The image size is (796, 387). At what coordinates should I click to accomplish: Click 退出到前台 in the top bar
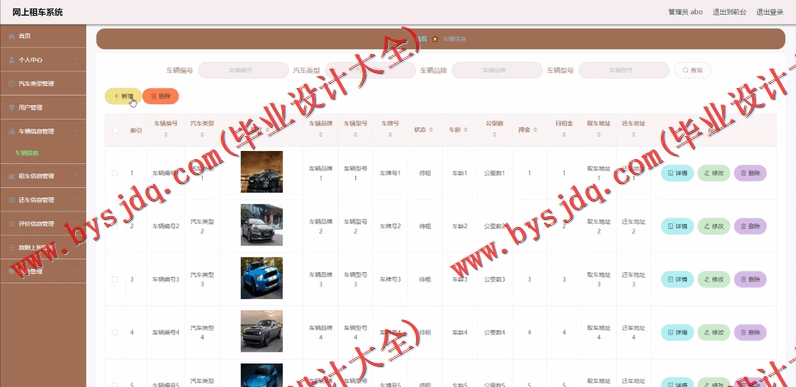[729, 12]
